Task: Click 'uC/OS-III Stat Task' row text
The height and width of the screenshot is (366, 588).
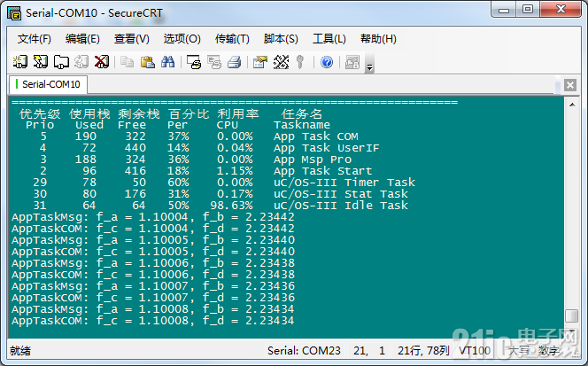Action: [x=341, y=194]
